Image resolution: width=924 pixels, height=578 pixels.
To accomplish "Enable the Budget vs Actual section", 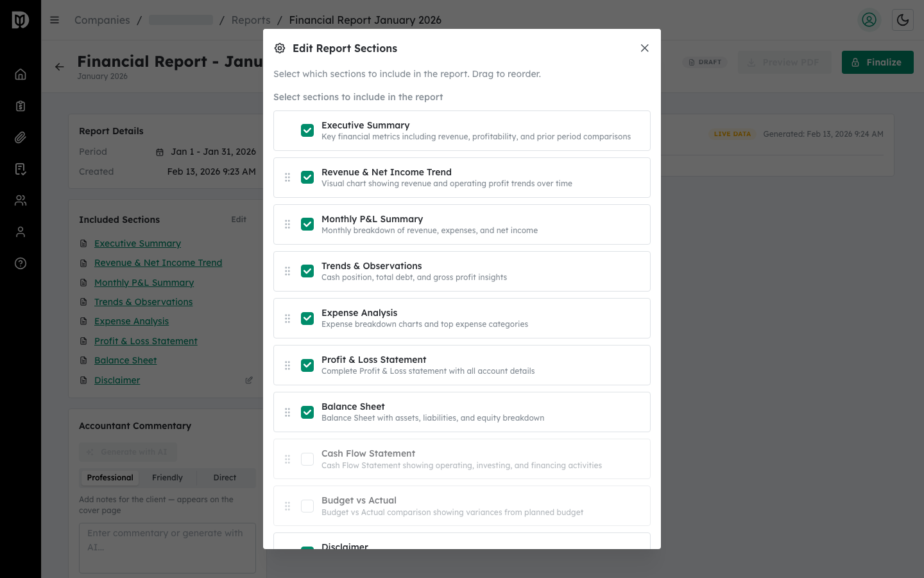I will (x=307, y=505).
